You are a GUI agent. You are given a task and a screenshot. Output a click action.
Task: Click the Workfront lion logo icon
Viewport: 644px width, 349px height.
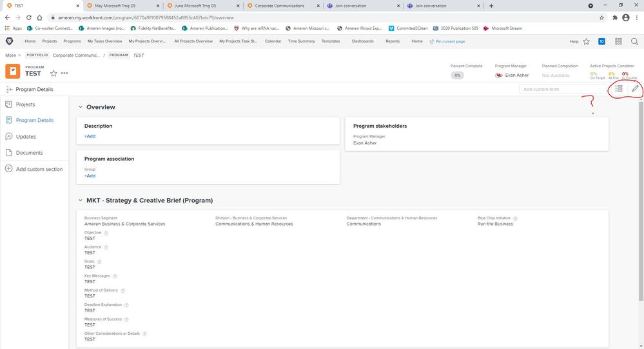9,41
